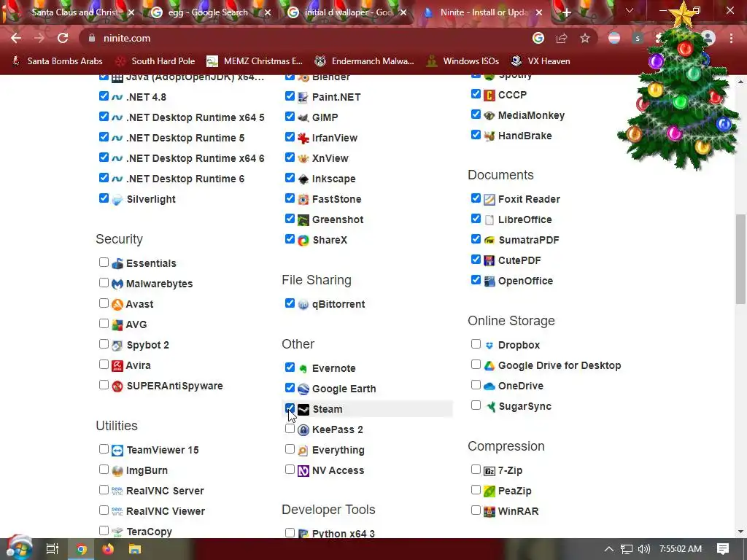Uncheck the Silverlight checkbox
The height and width of the screenshot is (560, 747).
click(104, 198)
